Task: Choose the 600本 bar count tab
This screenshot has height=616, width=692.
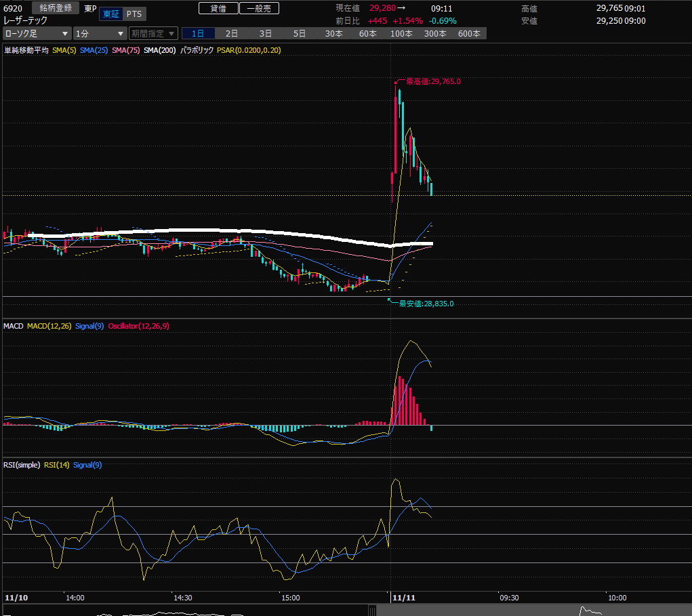Action: (x=469, y=33)
